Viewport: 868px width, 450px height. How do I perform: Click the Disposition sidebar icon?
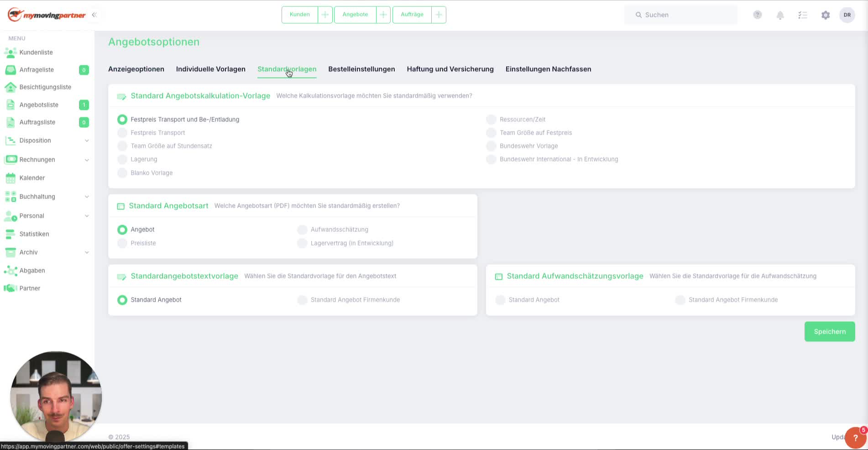(10, 141)
